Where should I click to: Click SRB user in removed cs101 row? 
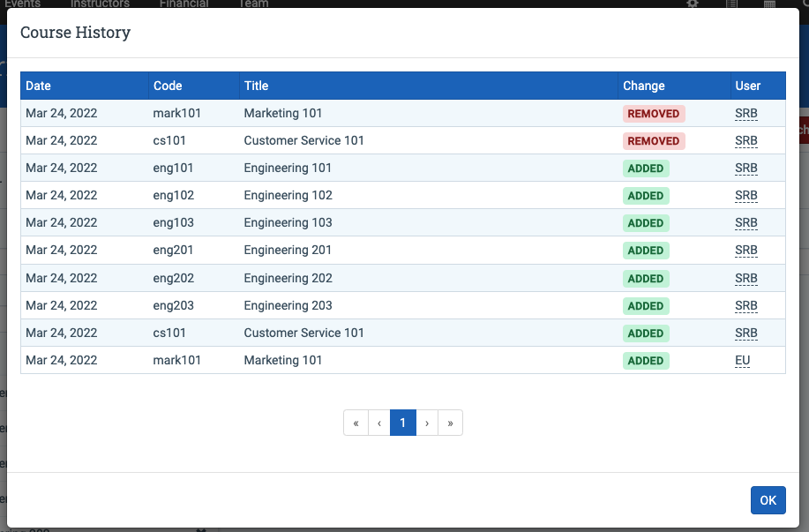(x=746, y=140)
